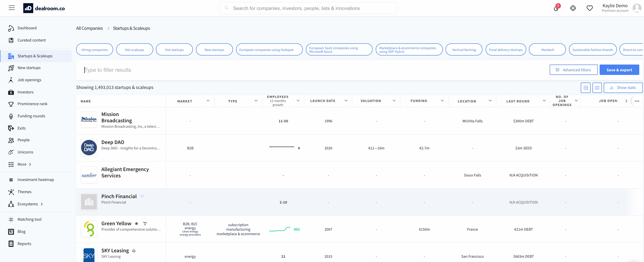Open column options three-dots button
This screenshot has height=262, width=644.
coord(637,101)
